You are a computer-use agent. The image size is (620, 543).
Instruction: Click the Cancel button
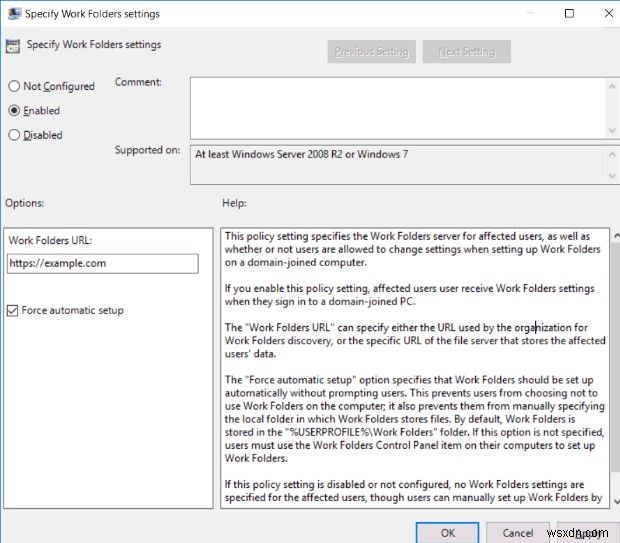coord(518,533)
